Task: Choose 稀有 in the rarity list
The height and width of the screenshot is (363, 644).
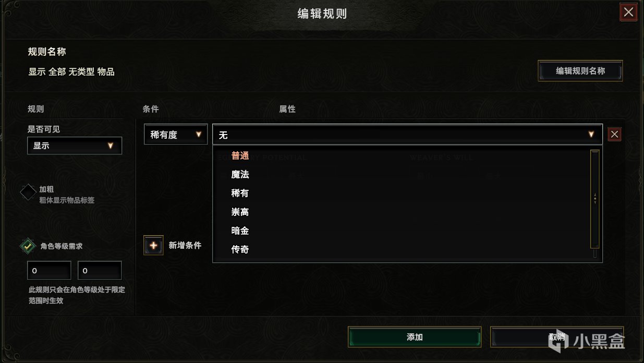Action: coord(240,193)
